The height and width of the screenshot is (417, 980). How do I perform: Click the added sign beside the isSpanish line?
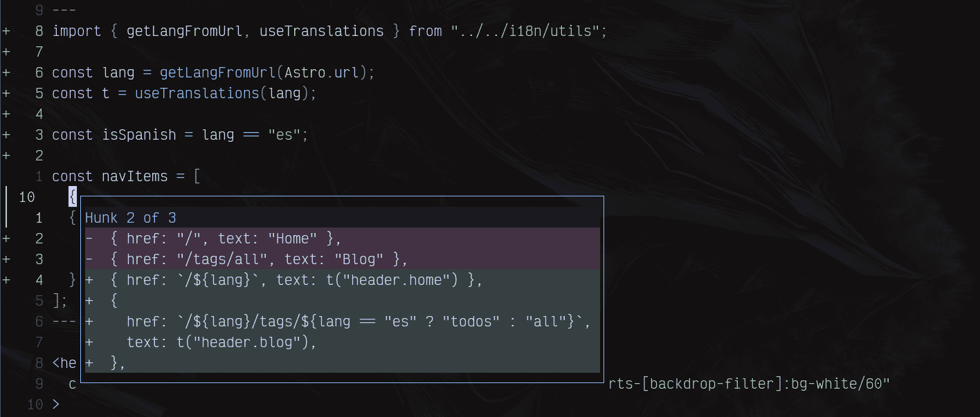pos(6,135)
